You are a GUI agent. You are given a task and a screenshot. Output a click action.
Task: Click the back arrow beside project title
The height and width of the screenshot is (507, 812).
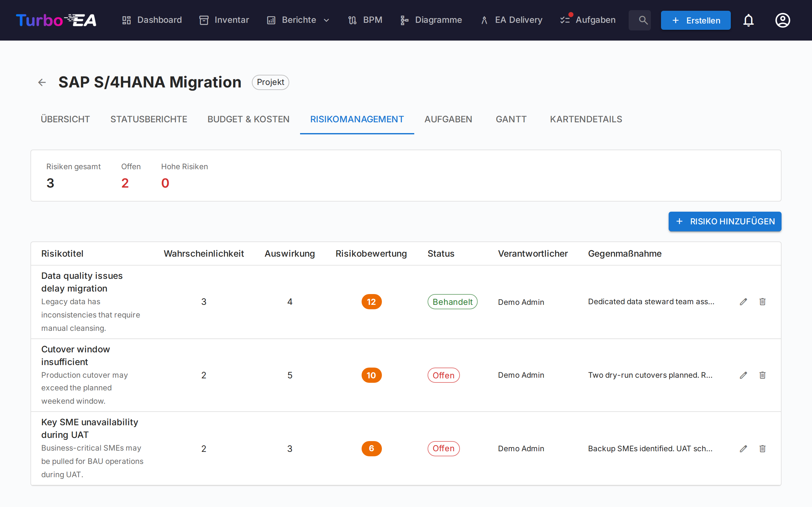click(x=42, y=82)
